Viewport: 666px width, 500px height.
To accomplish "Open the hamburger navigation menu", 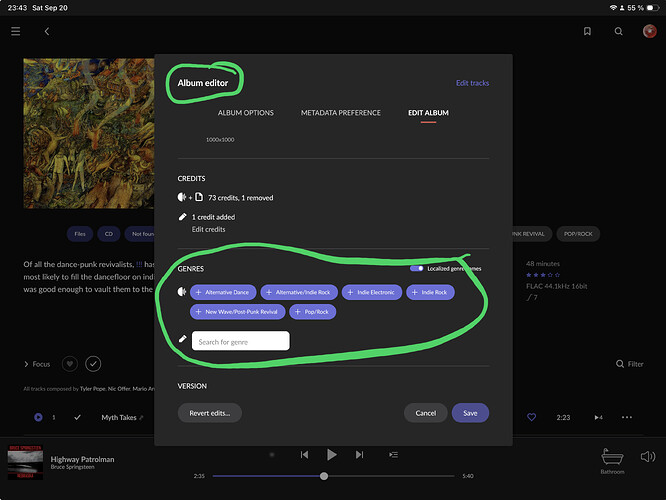I will [15, 31].
